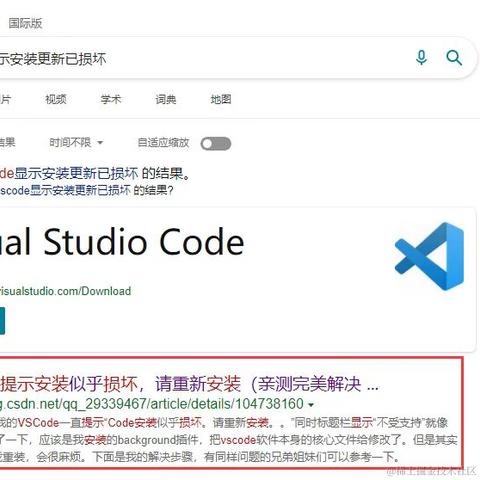Visit the visualstudio.com/Download URL

coord(65,291)
